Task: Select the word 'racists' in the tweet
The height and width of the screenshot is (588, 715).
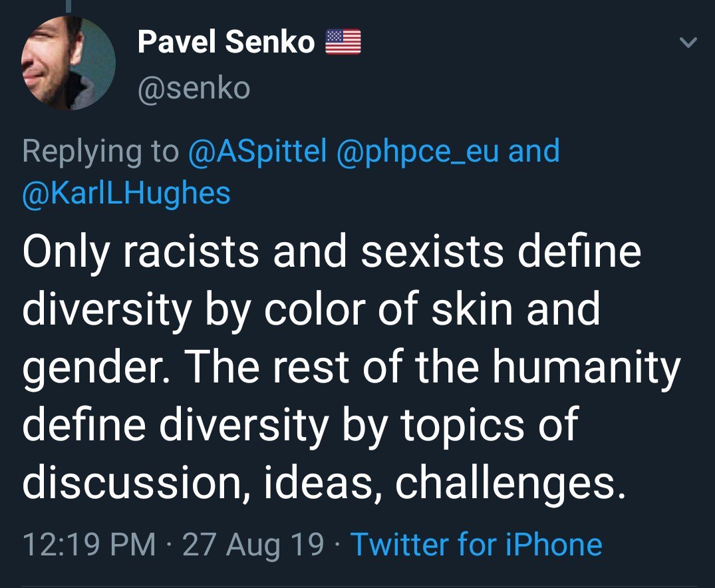Action: (191, 251)
